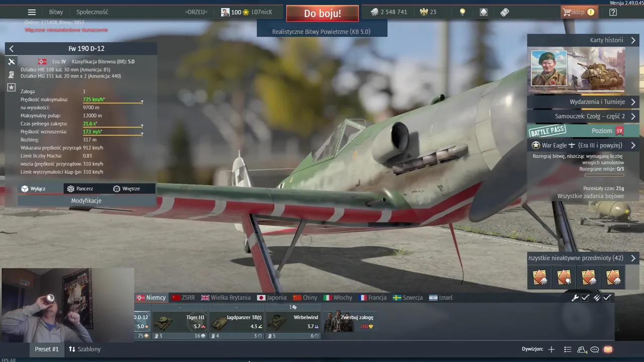This screenshot has height=362, width=644.
Task: Go back with the arrow beside Fw 190 D-12
Action: 12,49
